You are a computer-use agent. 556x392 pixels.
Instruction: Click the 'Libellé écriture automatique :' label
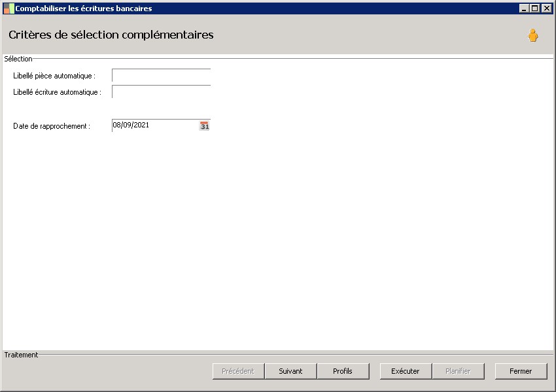pyautogui.click(x=57, y=92)
